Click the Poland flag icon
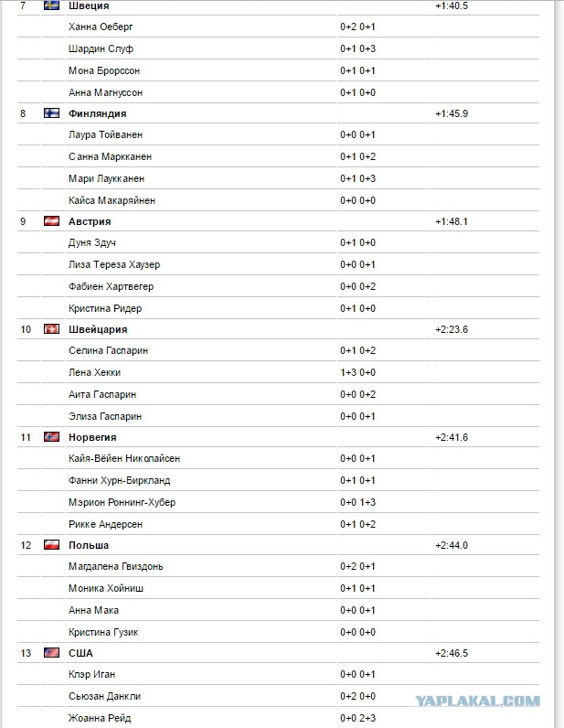Screen dimensions: 564x728 (x=51, y=544)
